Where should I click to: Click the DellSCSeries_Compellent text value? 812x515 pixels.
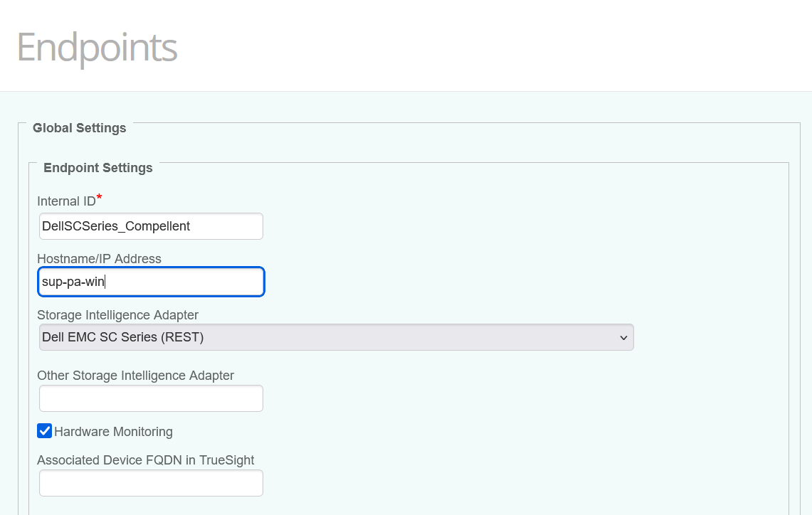[x=116, y=226]
